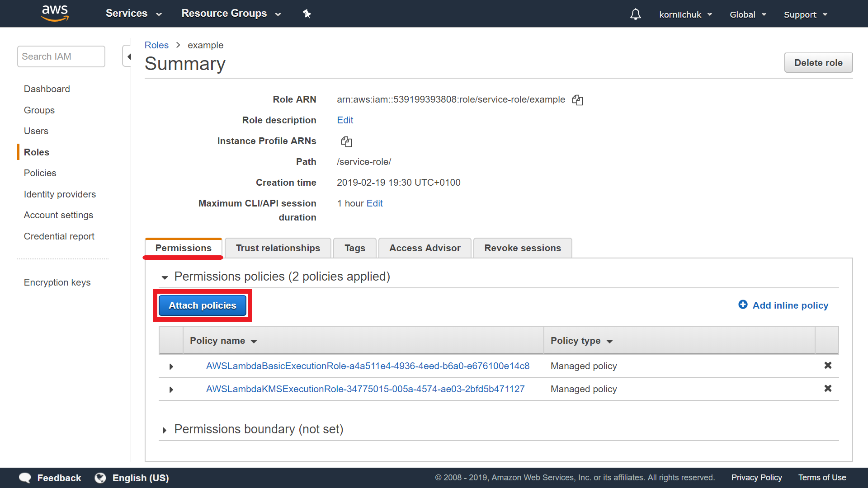Expand the AWSLambdaKMSExecutionRole policy row
868x488 pixels.
[170, 389]
